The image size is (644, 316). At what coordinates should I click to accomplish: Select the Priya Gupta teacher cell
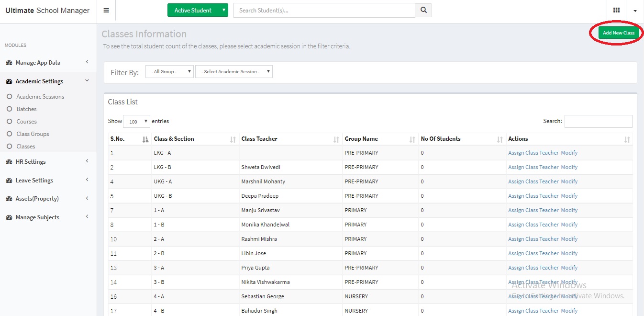click(x=291, y=268)
